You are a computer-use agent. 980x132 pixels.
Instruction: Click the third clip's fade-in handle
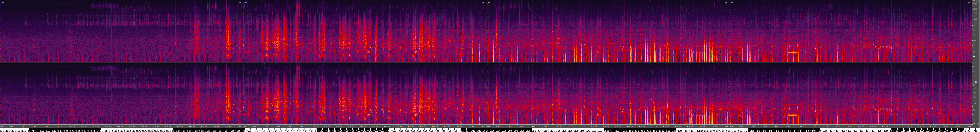point(489,2)
